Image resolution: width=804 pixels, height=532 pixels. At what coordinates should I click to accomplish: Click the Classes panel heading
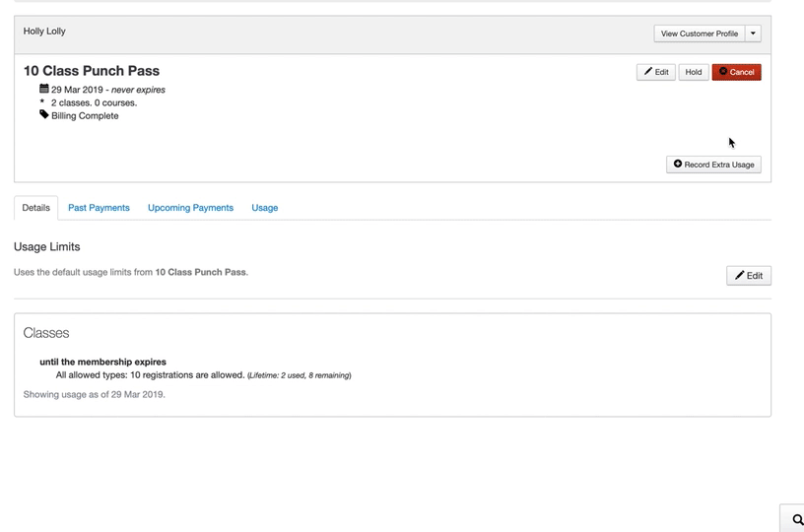46,333
